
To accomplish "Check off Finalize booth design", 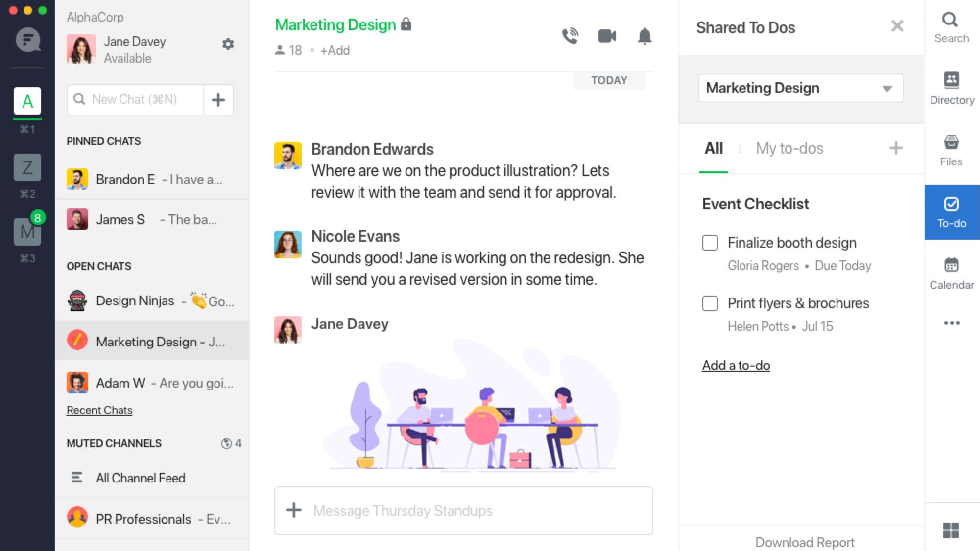I will click(x=710, y=243).
